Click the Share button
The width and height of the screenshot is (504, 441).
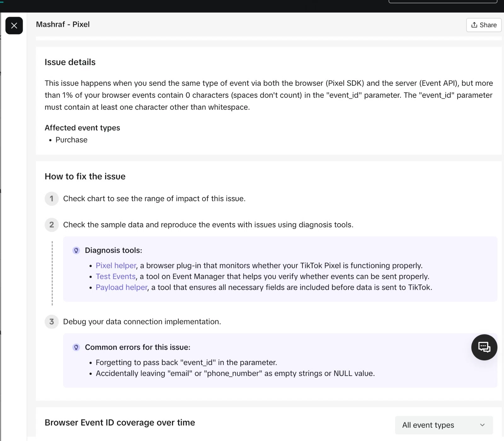(484, 25)
